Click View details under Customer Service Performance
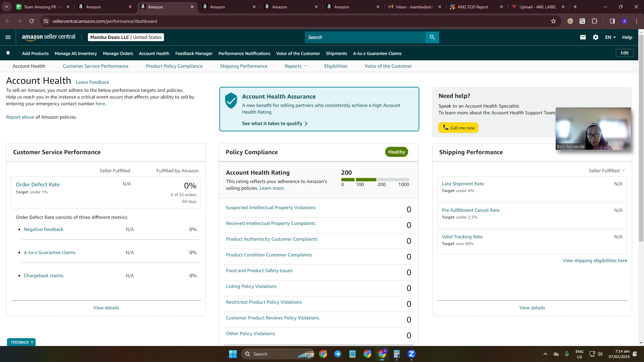The image size is (644, 362). pos(106,308)
